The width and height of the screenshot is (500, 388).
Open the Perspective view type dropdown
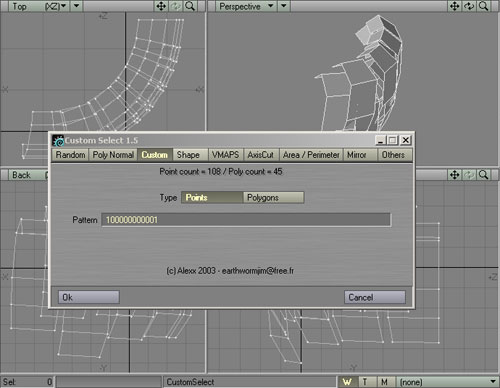coord(246,6)
